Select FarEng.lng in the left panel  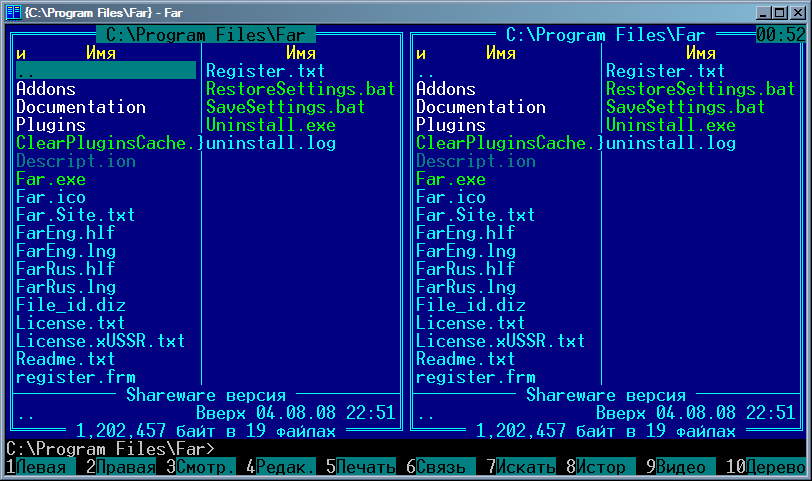(66, 251)
